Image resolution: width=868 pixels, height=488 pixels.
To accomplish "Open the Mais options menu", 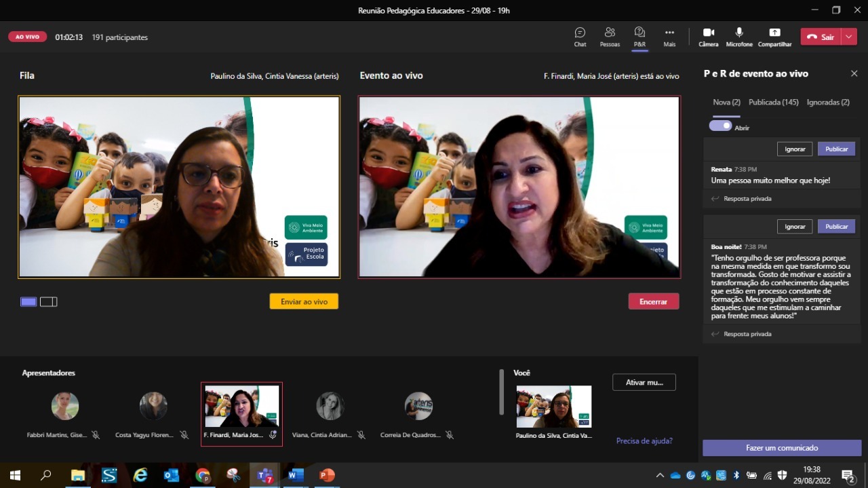I will pos(669,37).
